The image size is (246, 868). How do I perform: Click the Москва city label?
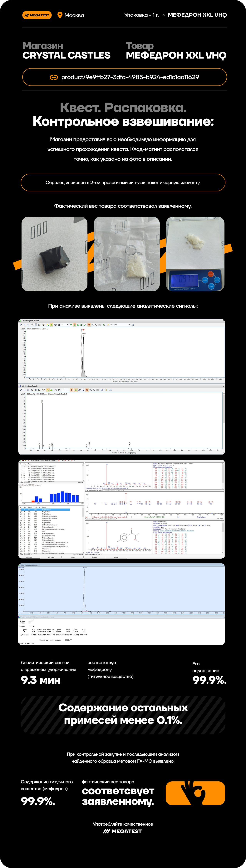click(74, 15)
